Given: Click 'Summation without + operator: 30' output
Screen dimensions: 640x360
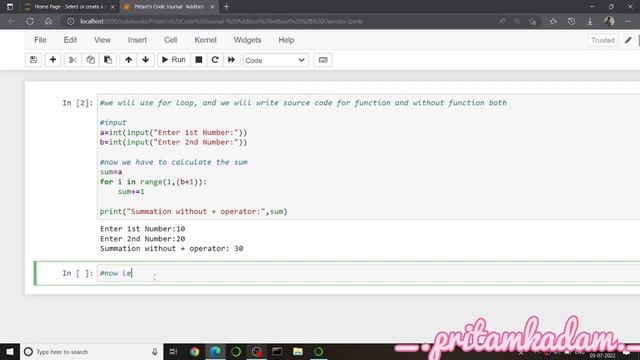Looking at the screenshot, I should [171, 249].
